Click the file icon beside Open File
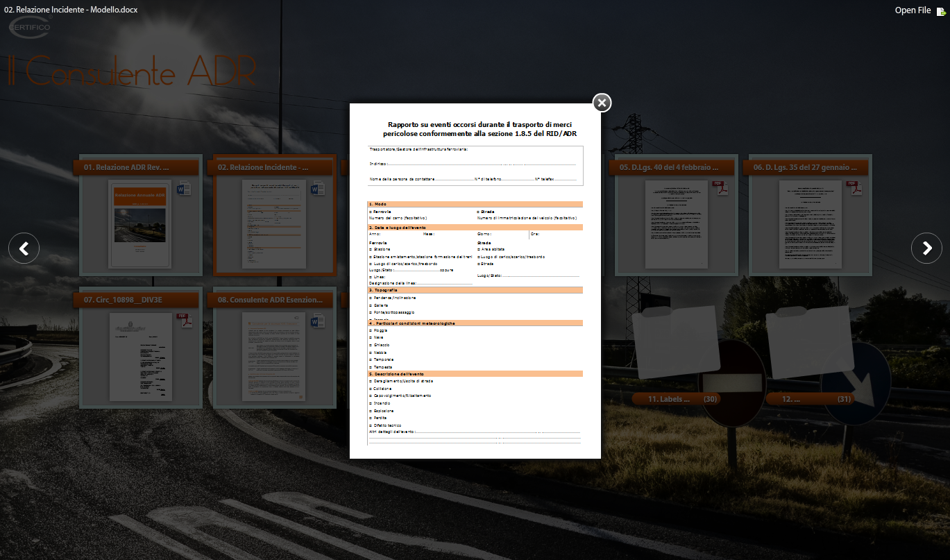 [x=941, y=11]
